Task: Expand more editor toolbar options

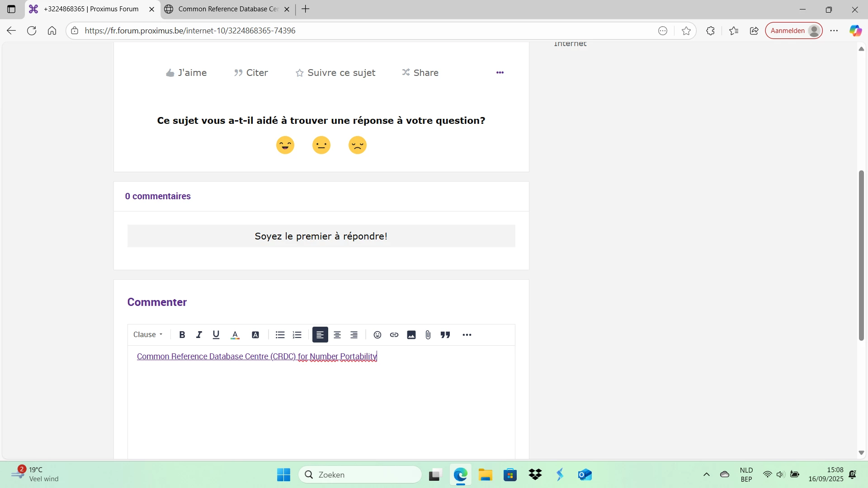Action: pos(467,335)
